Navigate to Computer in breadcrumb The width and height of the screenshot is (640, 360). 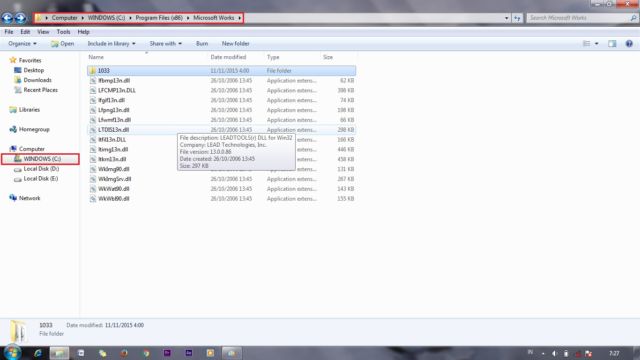(64, 18)
